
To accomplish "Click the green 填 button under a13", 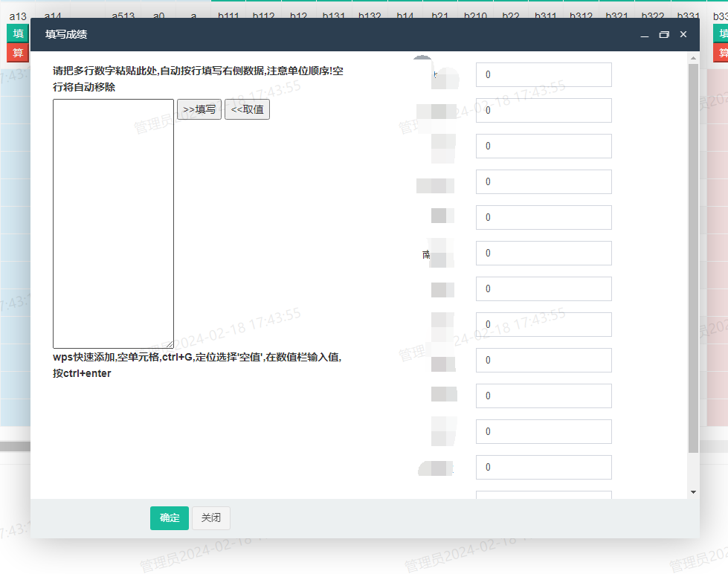I will click(18, 33).
